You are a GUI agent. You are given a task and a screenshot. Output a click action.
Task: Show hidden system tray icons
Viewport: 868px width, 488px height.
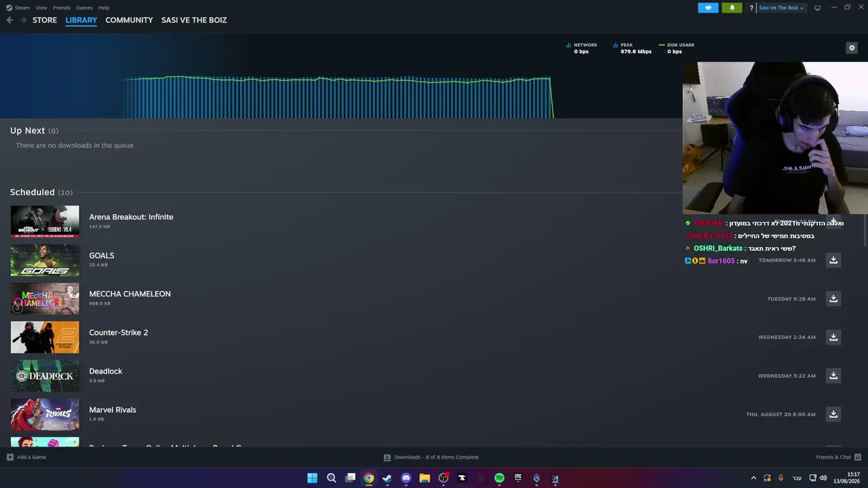pyautogui.click(x=753, y=478)
